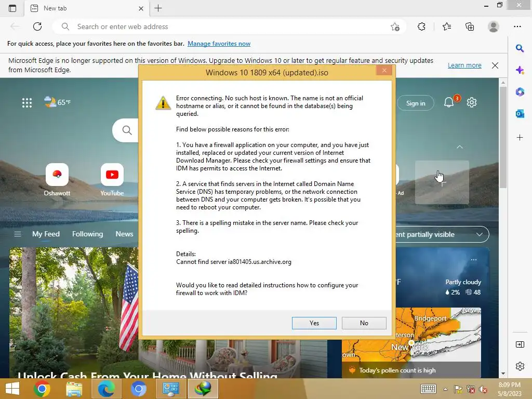Add this page to favorites star icon
The width and height of the screenshot is (532, 399).
395,26
